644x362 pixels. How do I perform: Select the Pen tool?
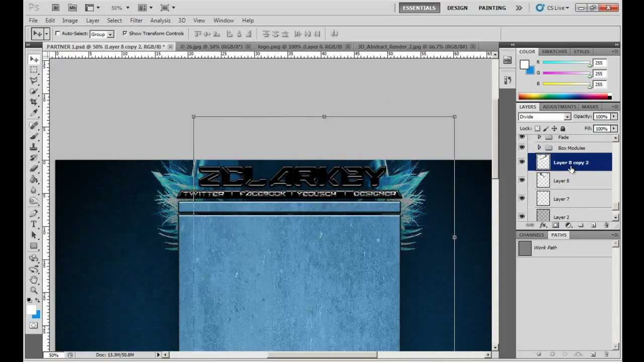click(34, 213)
